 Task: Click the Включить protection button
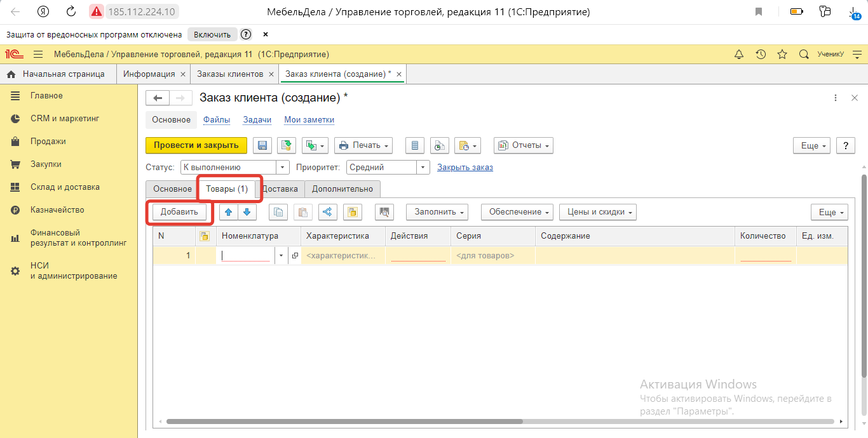coord(212,34)
